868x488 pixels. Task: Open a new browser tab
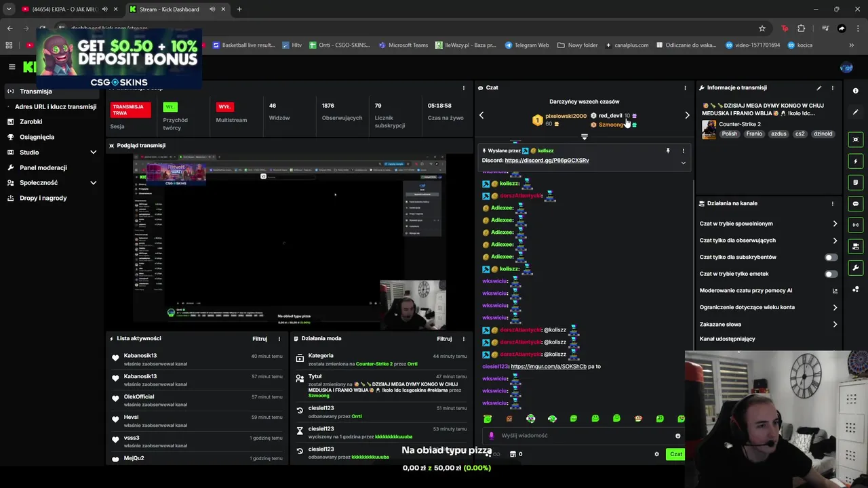tap(239, 9)
